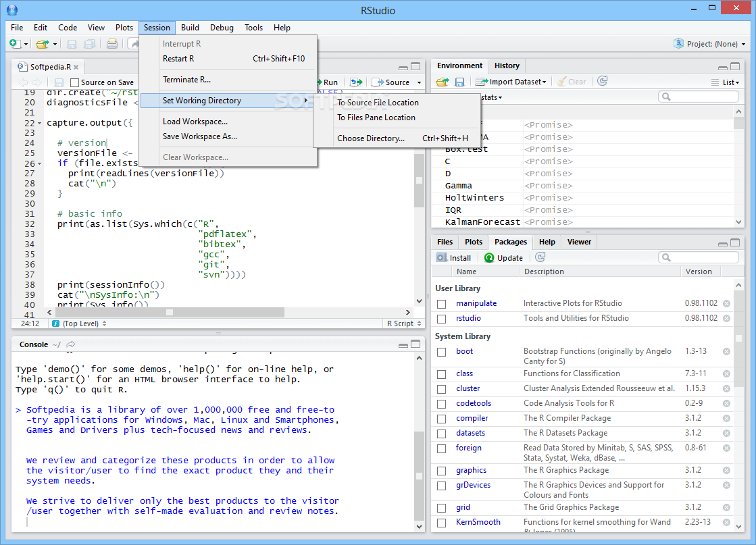
Task: Open the KernSmooth package link
Action: (x=478, y=522)
